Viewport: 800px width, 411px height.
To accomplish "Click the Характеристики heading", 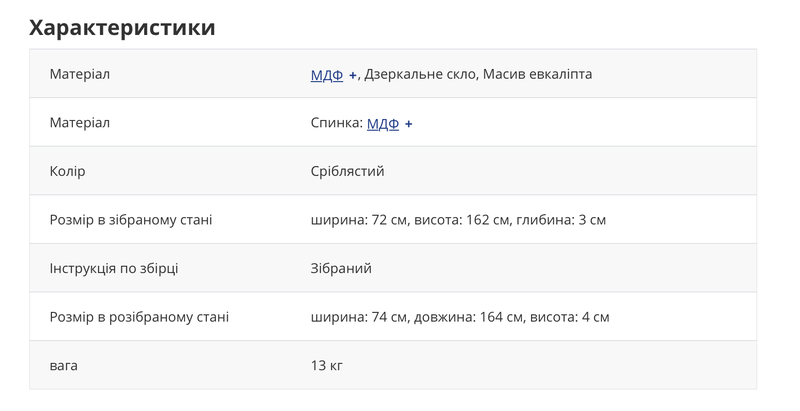I will click(122, 27).
